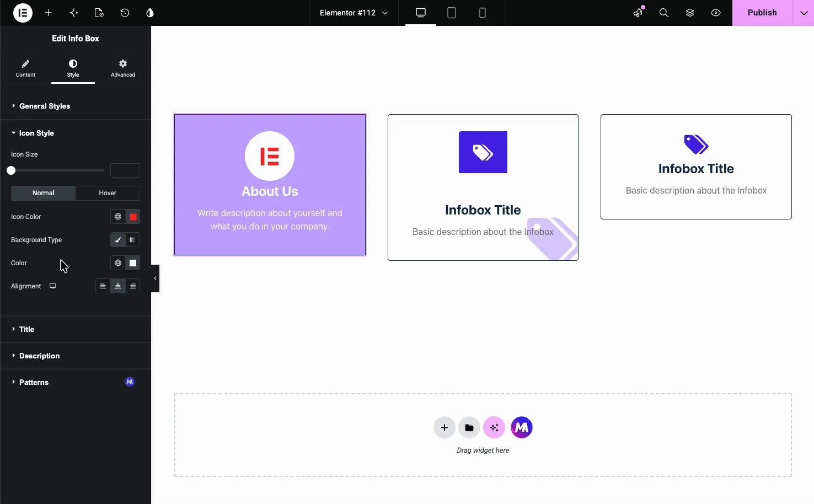The height and width of the screenshot is (504, 814).
Task: Open What's New megaphone notifications
Action: click(638, 13)
